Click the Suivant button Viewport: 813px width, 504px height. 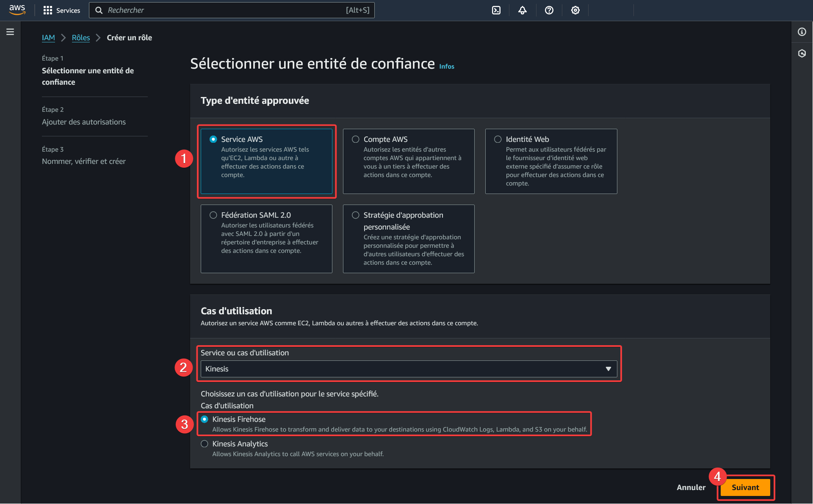coord(745,487)
